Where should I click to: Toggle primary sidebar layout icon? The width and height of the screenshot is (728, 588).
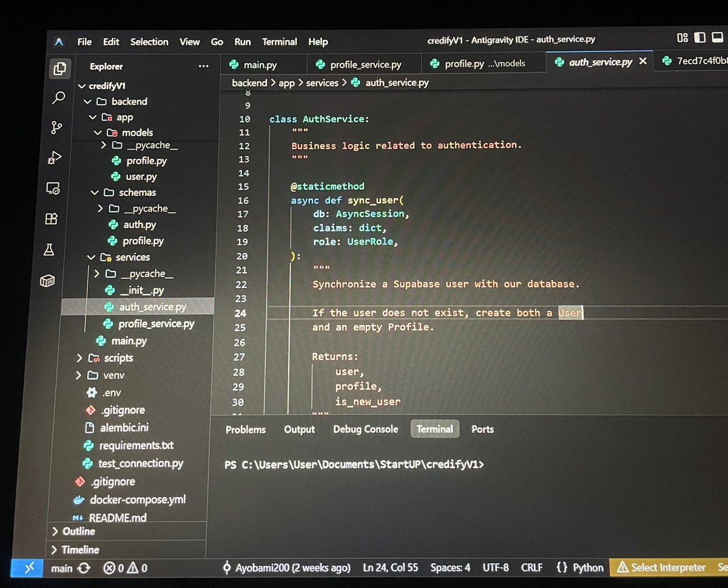pos(699,38)
